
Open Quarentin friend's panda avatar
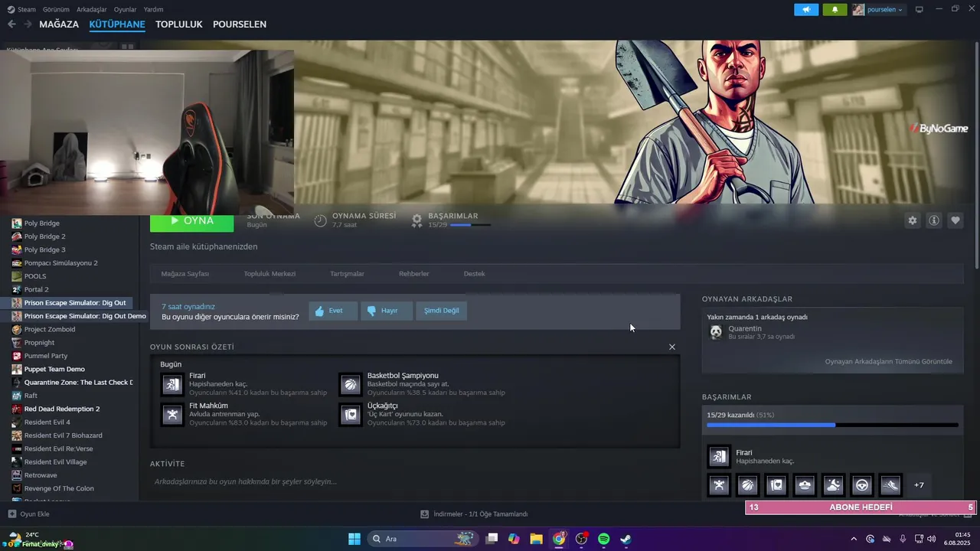click(x=716, y=332)
